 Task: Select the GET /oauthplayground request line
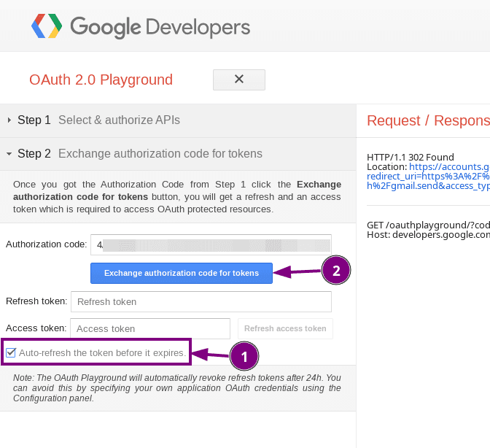point(427,224)
